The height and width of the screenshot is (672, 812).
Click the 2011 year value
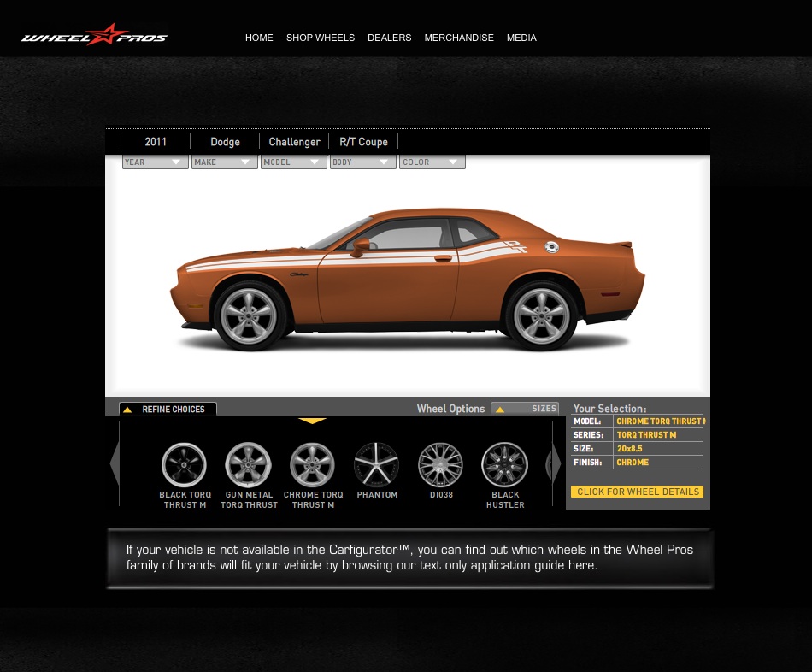156,141
